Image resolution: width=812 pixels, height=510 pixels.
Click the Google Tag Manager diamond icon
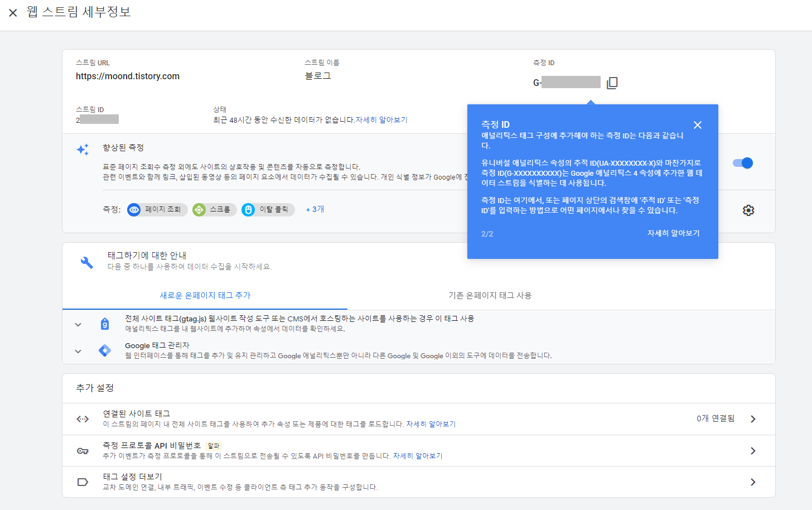point(105,350)
